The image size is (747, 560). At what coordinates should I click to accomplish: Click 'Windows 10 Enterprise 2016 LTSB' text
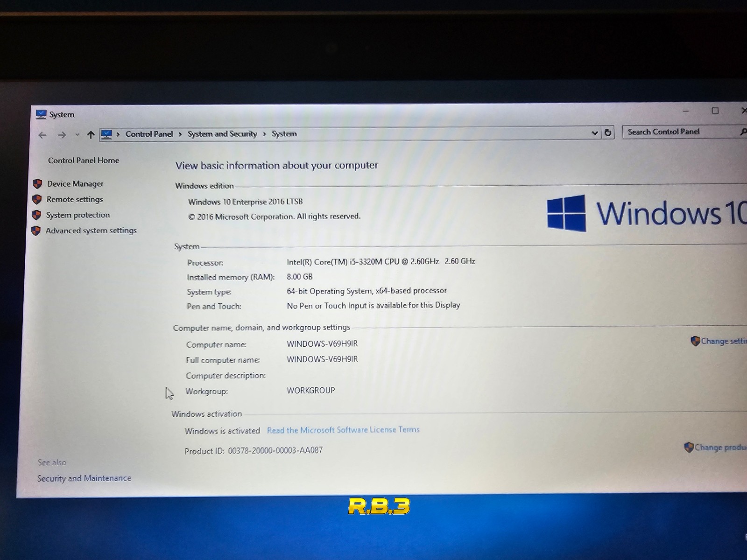(245, 202)
